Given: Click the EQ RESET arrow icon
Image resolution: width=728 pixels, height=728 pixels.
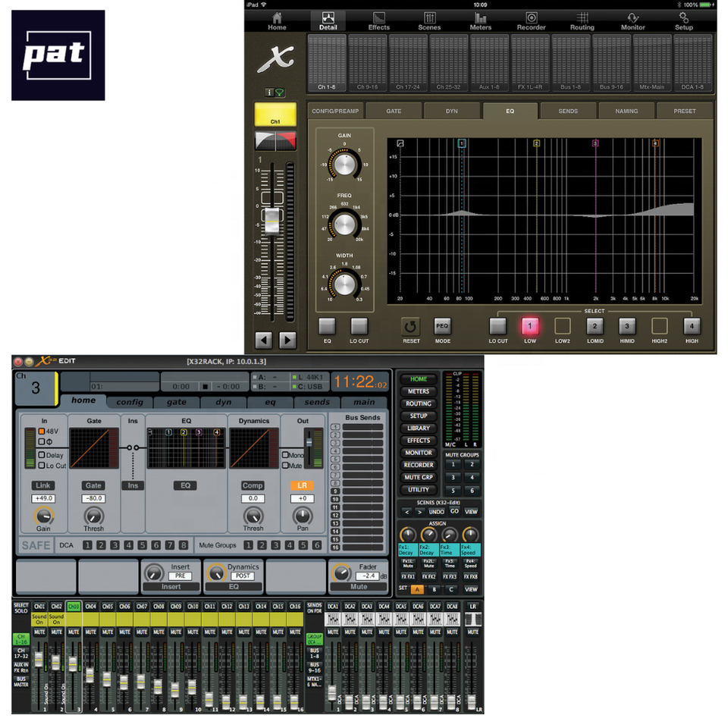Looking at the screenshot, I should [x=410, y=326].
